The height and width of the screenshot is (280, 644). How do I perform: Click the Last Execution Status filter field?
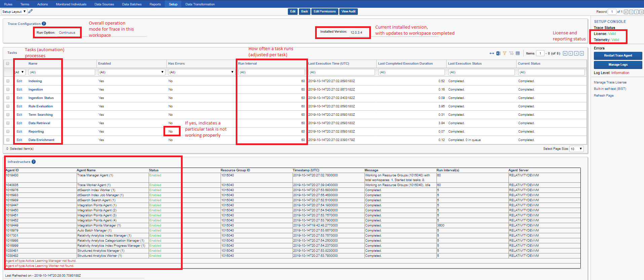(482, 72)
